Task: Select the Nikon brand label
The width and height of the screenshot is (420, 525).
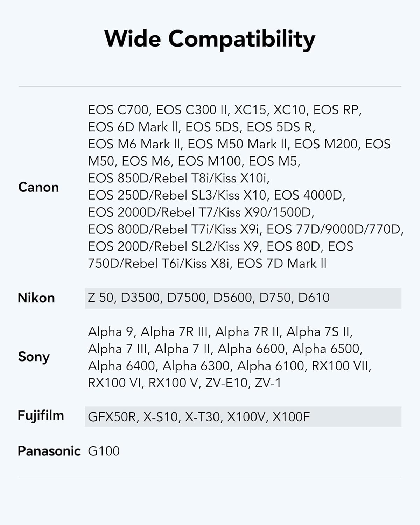Action: pos(36,298)
